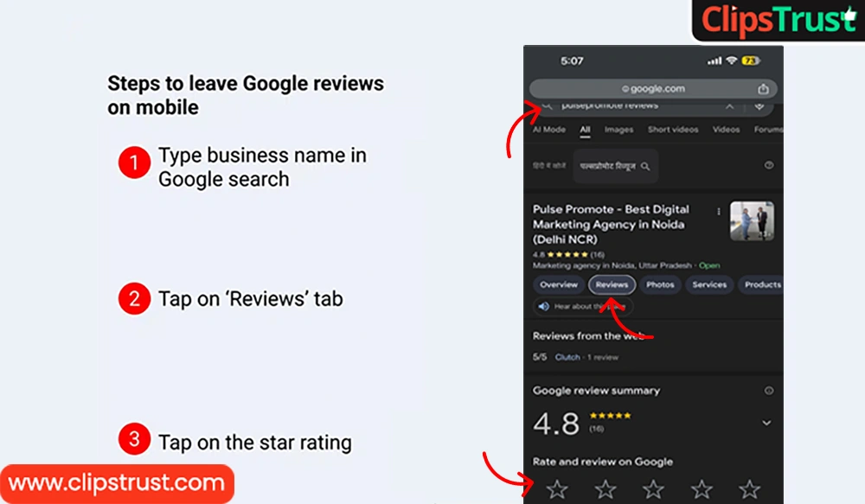Switch to the Images tab
The width and height of the screenshot is (865, 504).
click(x=619, y=129)
